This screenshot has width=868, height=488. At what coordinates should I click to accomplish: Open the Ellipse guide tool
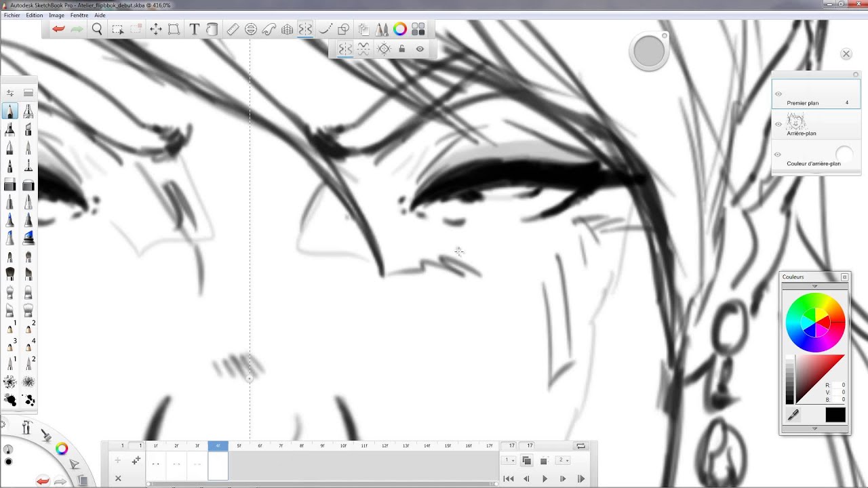tap(251, 29)
